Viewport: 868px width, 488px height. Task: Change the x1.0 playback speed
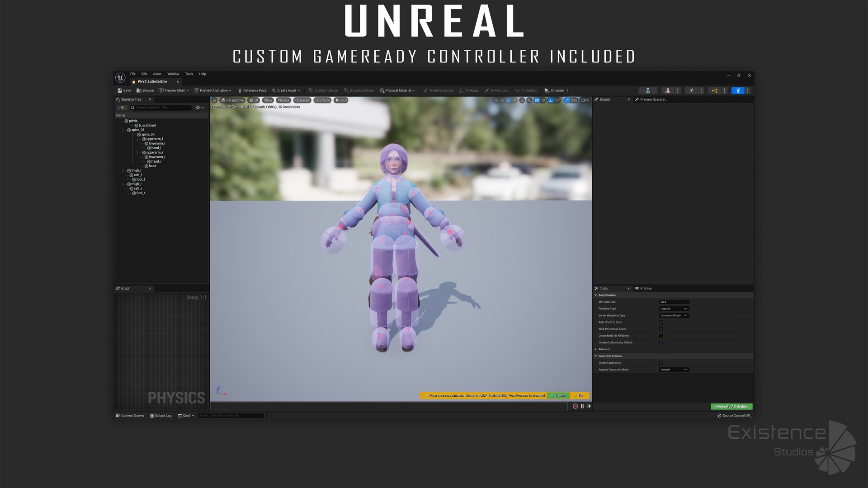(x=341, y=100)
